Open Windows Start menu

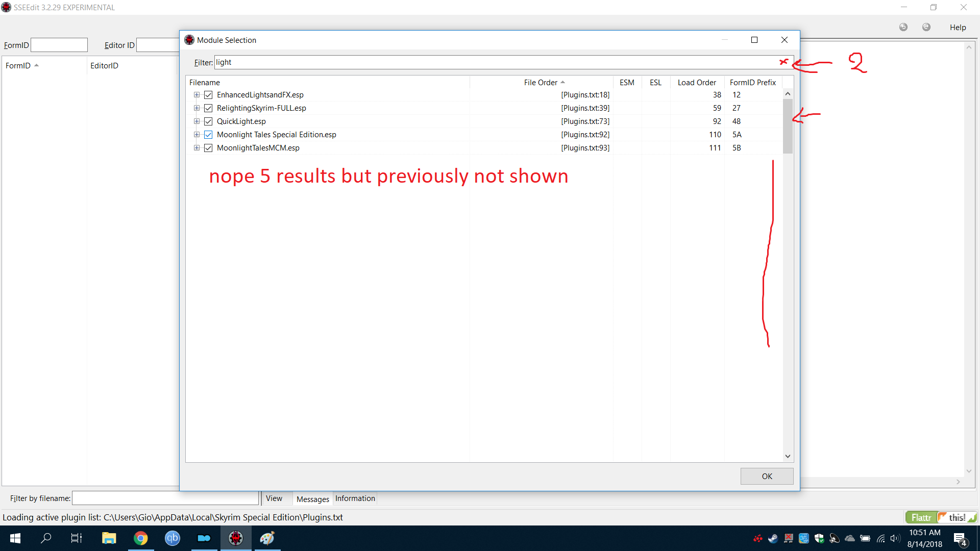(x=15, y=538)
